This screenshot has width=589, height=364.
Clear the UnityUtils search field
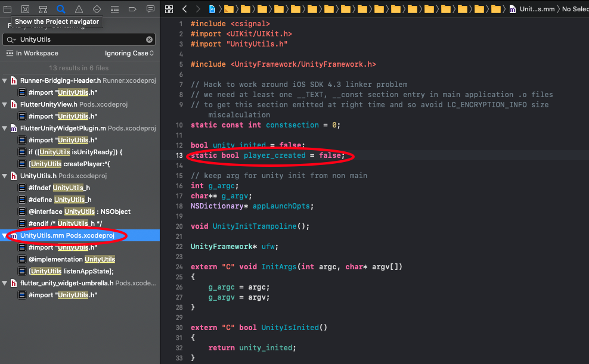click(149, 39)
